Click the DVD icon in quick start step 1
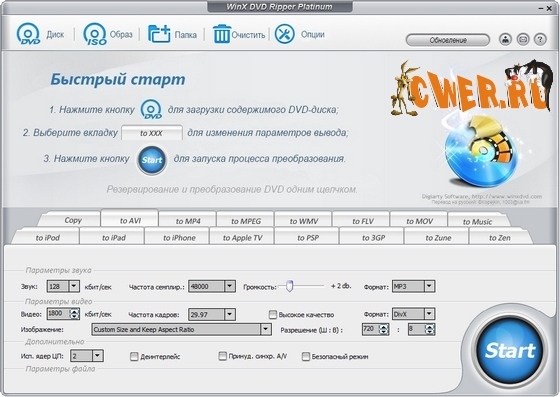 151,109
